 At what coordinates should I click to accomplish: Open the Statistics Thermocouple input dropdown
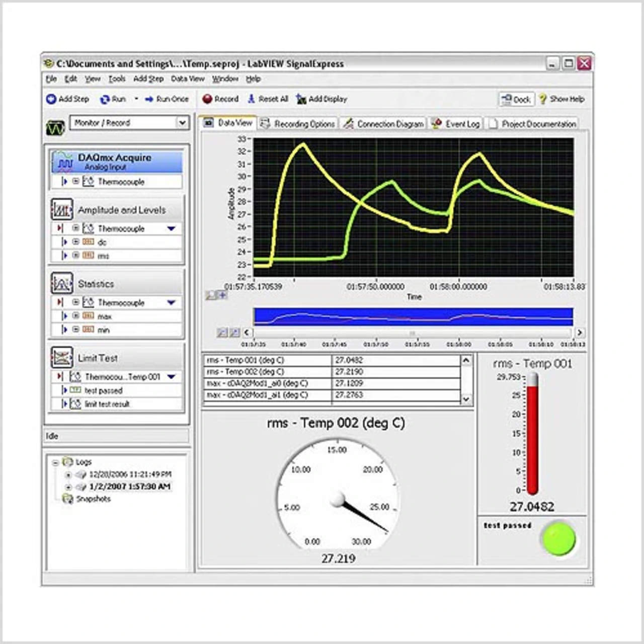pos(171,302)
